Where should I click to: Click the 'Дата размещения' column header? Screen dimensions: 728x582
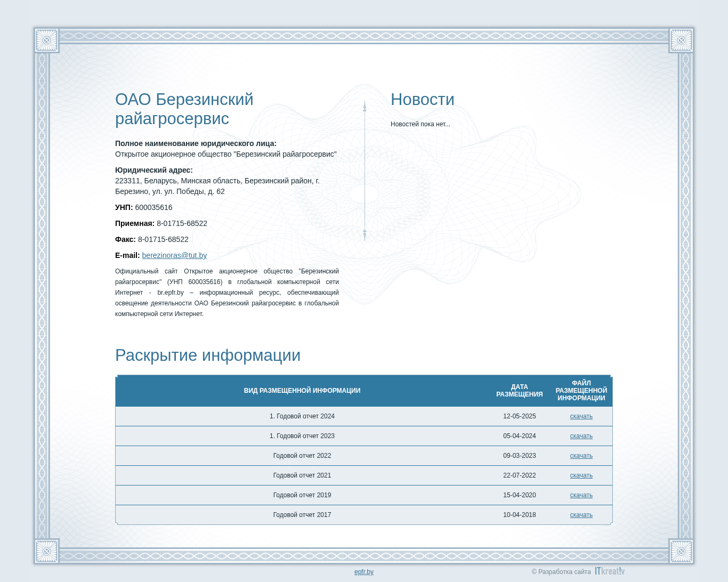click(520, 391)
